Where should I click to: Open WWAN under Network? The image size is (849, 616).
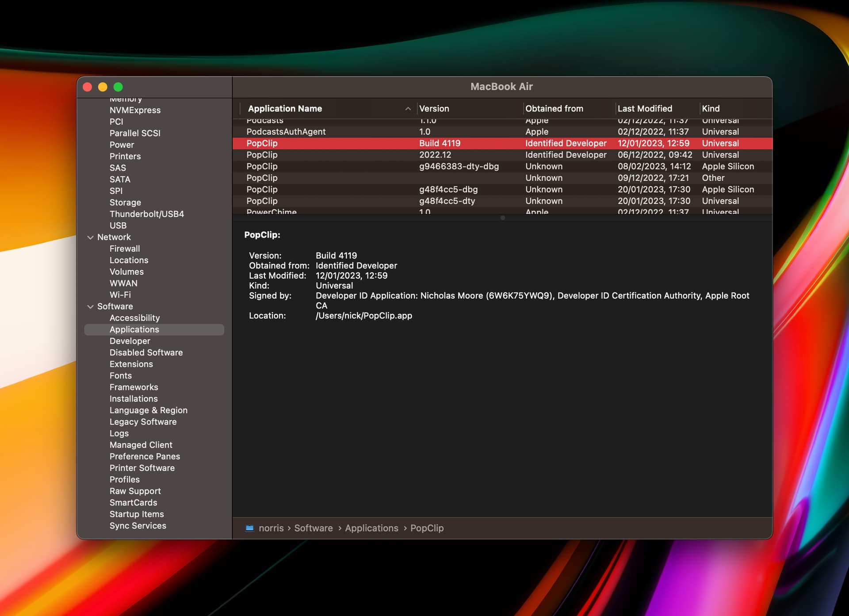point(123,283)
